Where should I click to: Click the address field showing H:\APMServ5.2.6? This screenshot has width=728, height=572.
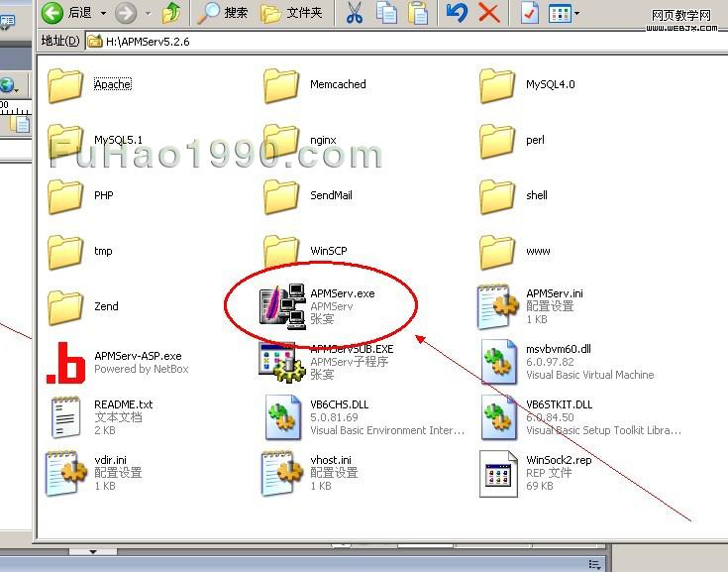pyautogui.click(x=404, y=42)
